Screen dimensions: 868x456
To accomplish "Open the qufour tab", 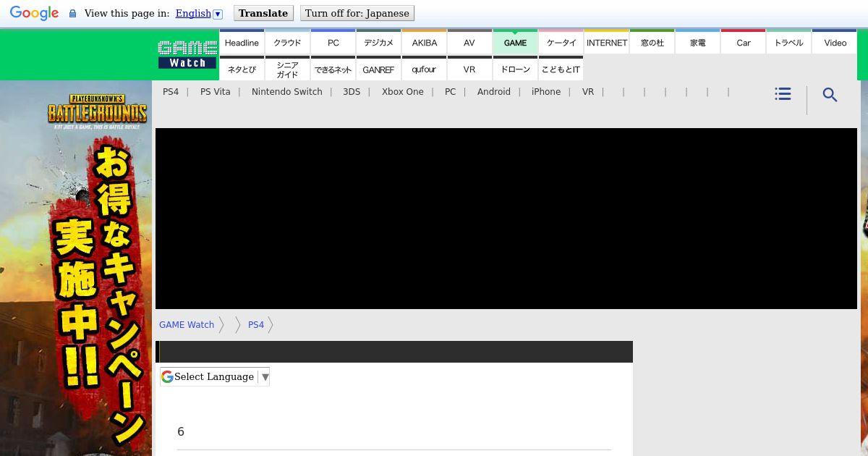I will pyautogui.click(x=424, y=68).
